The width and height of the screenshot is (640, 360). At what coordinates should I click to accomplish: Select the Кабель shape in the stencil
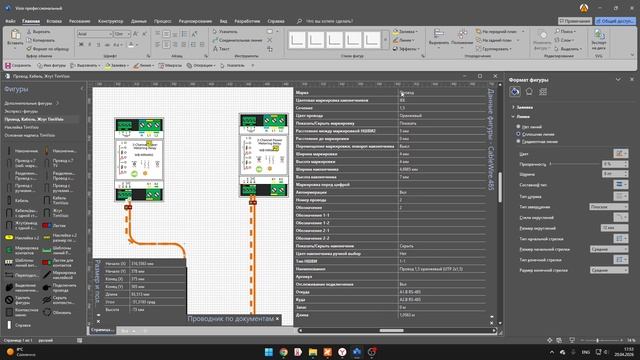pyautogui.click(x=18, y=200)
